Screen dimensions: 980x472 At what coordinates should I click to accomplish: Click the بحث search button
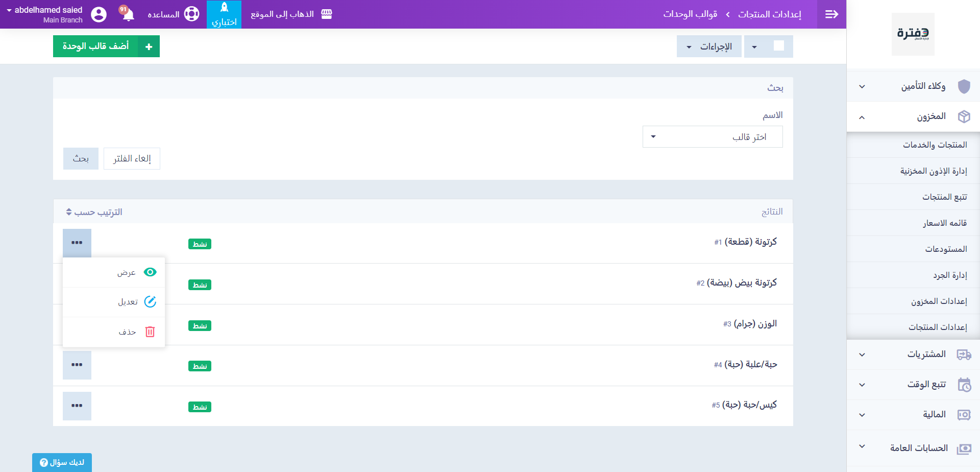(81, 158)
